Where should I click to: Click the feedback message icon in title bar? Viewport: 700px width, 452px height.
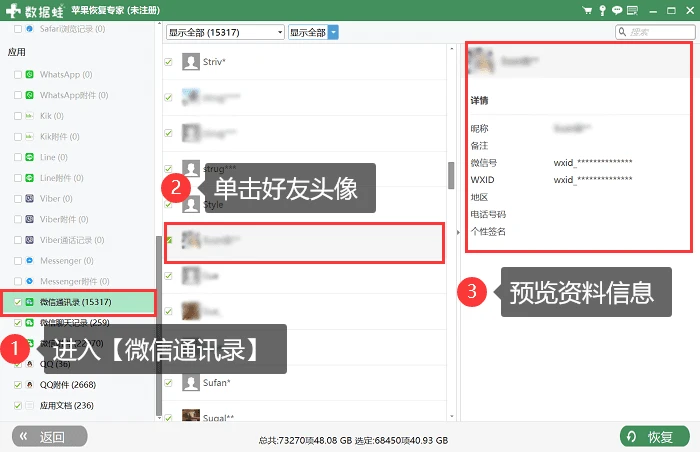(x=632, y=10)
